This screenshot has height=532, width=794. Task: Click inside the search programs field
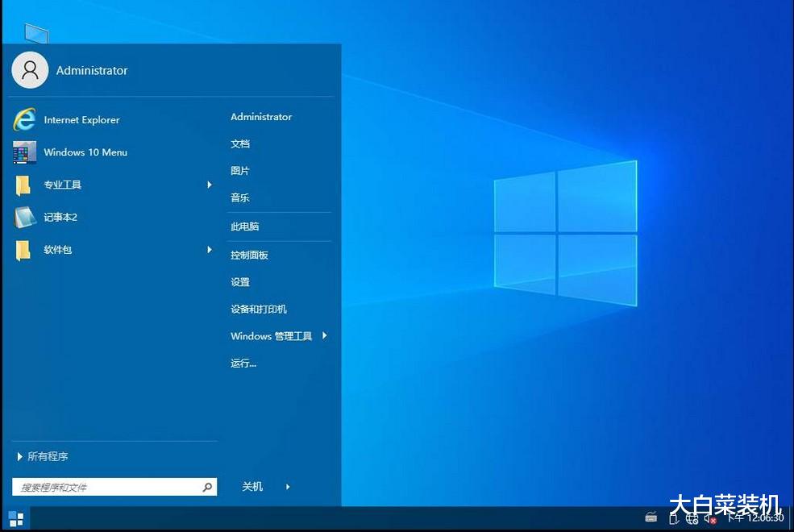point(105,487)
